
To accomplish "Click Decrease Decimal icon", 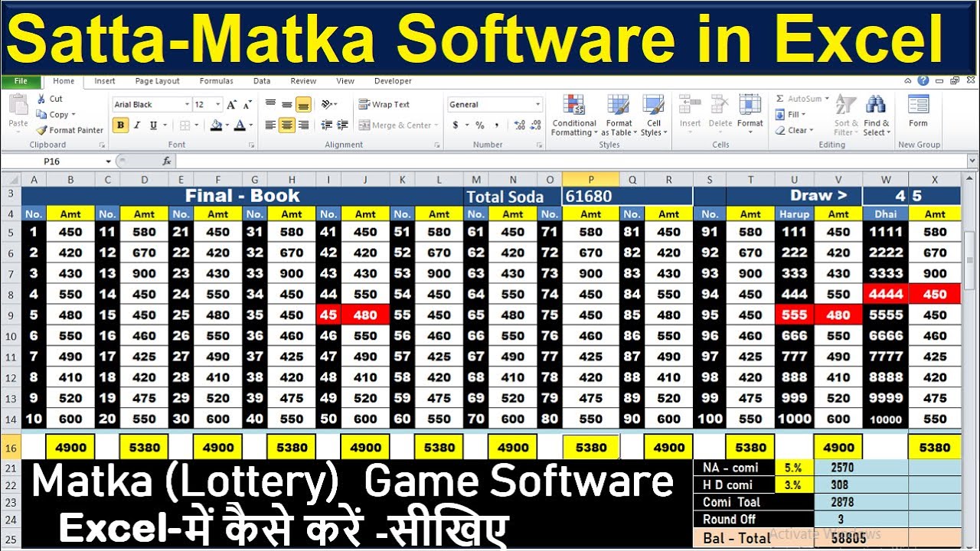I will (x=535, y=126).
